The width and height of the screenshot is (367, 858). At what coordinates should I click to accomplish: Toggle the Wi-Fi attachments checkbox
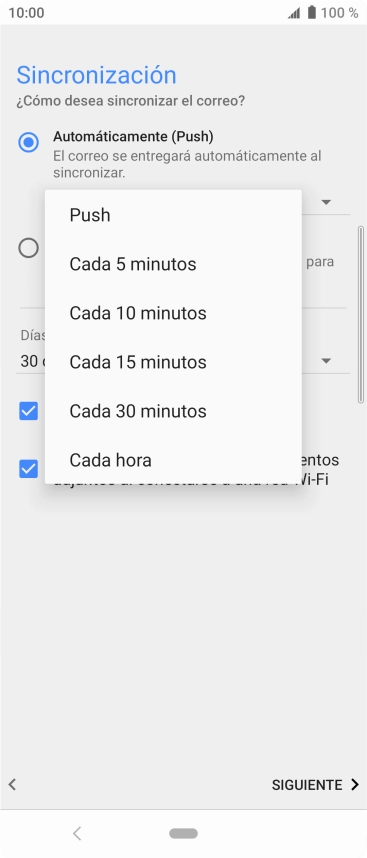(28, 469)
